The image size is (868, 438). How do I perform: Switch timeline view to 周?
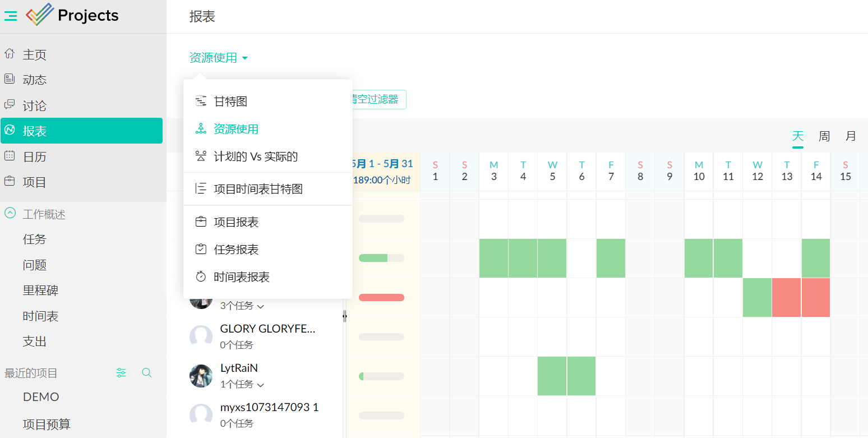[x=824, y=136]
